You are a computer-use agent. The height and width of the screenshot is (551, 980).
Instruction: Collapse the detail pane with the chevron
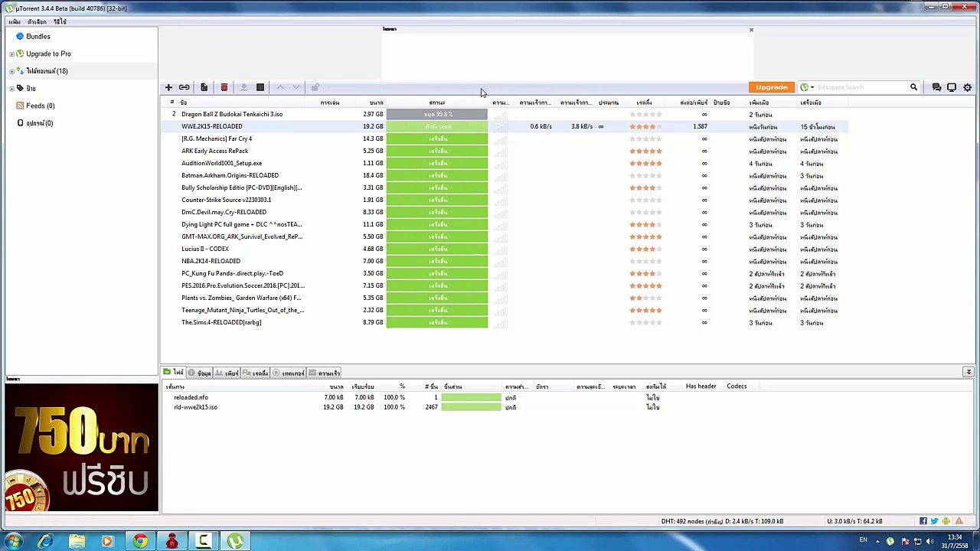tap(969, 373)
